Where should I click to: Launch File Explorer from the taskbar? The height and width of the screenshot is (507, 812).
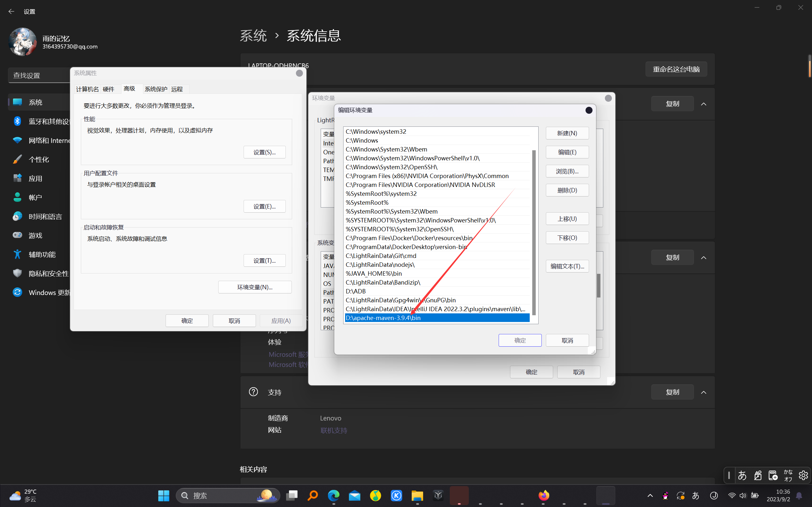(417, 495)
